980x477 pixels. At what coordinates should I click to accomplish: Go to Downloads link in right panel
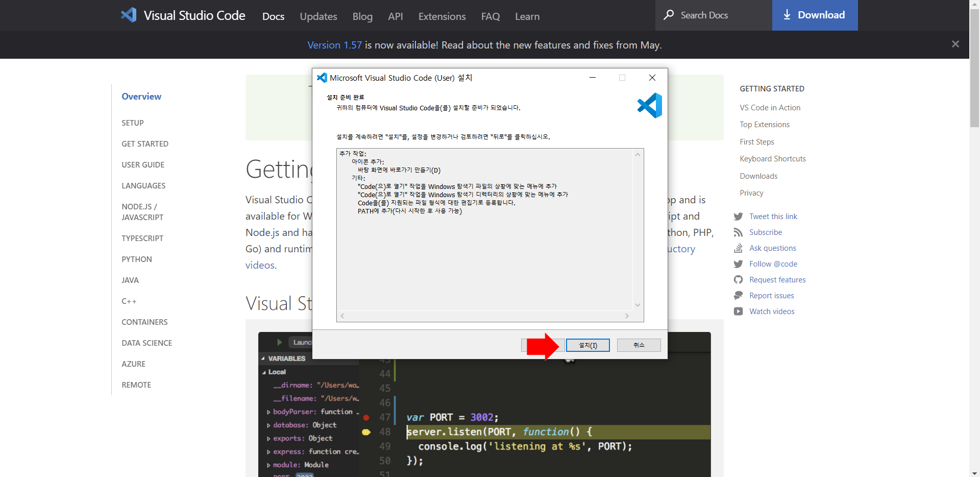[x=758, y=176]
